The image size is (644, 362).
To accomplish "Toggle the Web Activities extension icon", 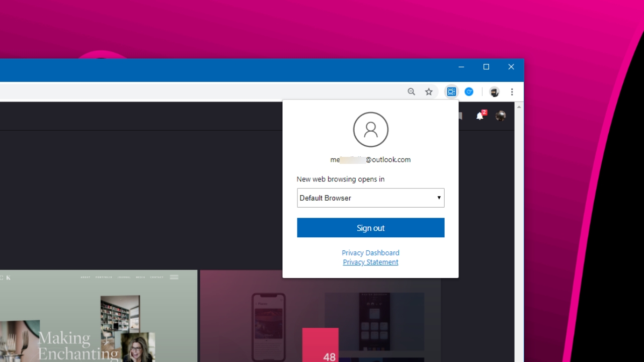I will click(x=451, y=92).
